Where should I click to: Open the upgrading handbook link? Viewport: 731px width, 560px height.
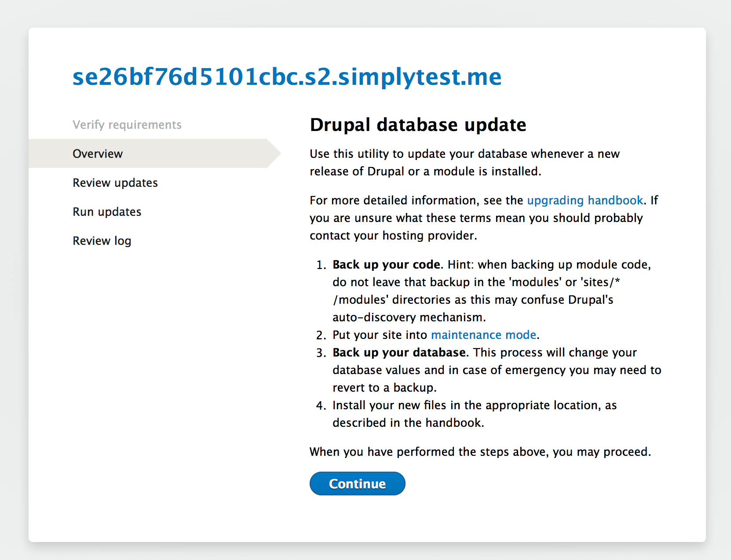tap(585, 200)
